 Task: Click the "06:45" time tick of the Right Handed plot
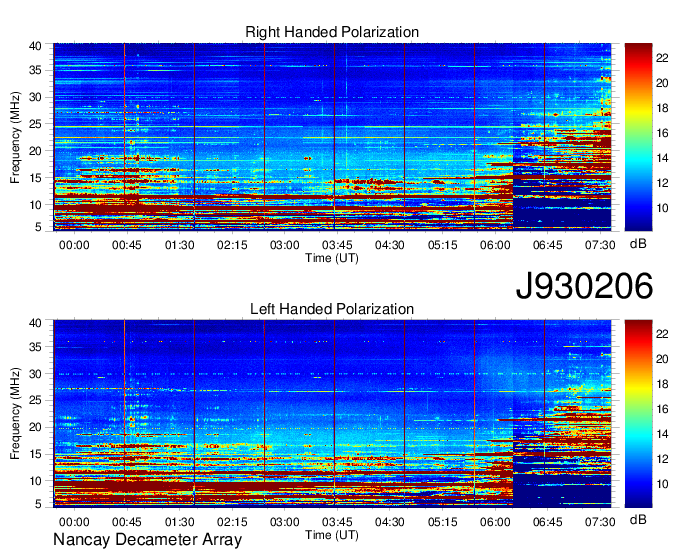[x=547, y=245]
